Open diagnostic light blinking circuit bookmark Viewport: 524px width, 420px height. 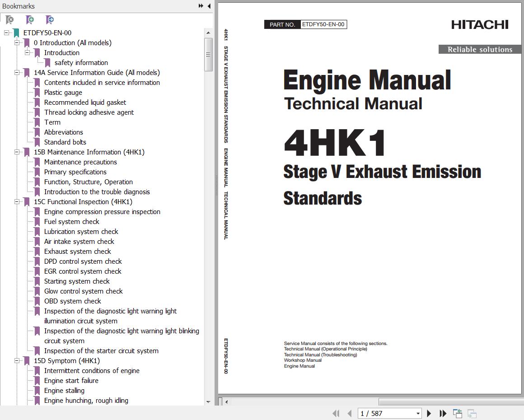[x=122, y=336]
